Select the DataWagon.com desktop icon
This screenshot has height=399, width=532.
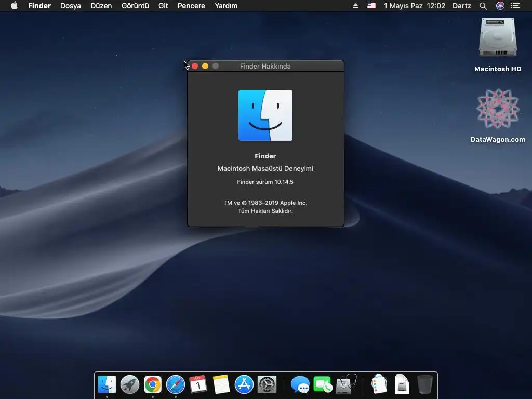tap(498, 109)
